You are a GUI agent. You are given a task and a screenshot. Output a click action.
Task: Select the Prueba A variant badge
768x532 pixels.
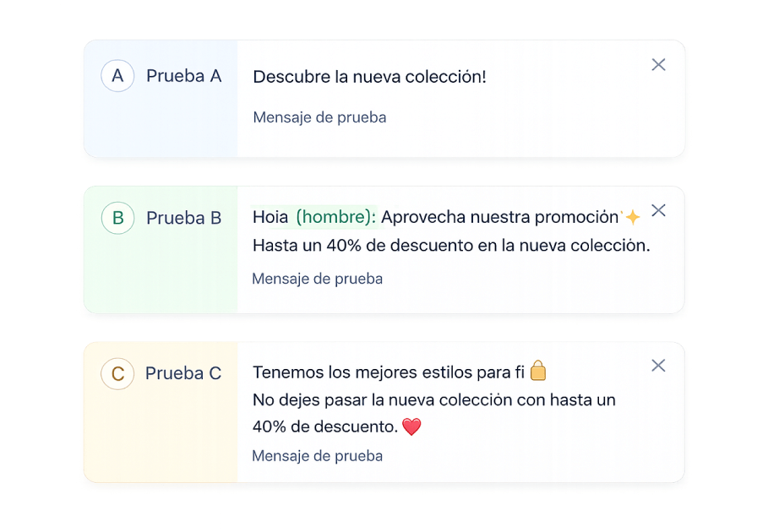(117, 75)
